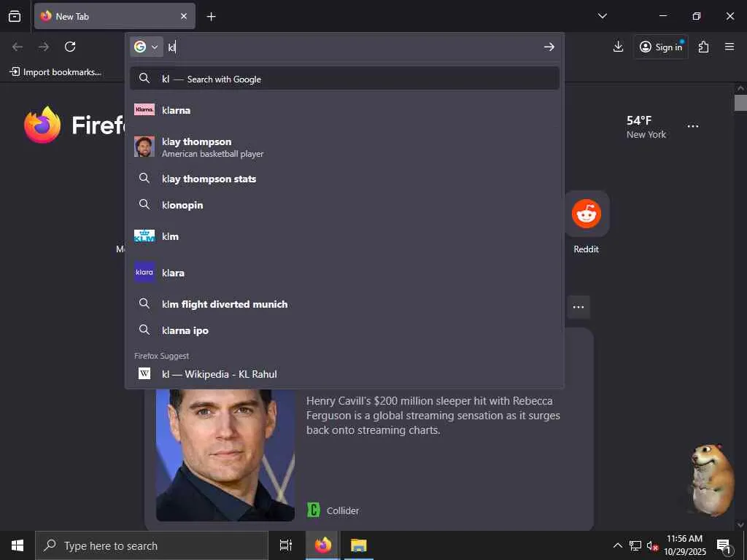Click the Firefox logo on the new tab page

(42, 125)
